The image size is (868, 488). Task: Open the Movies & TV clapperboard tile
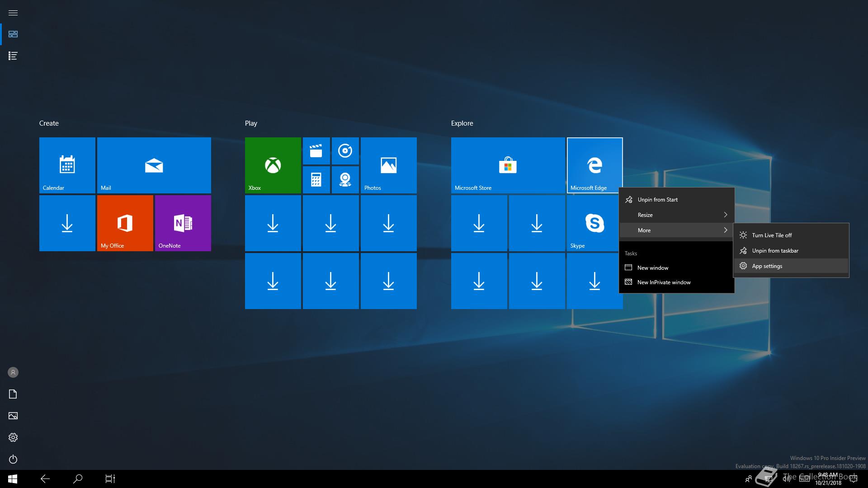point(316,151)
